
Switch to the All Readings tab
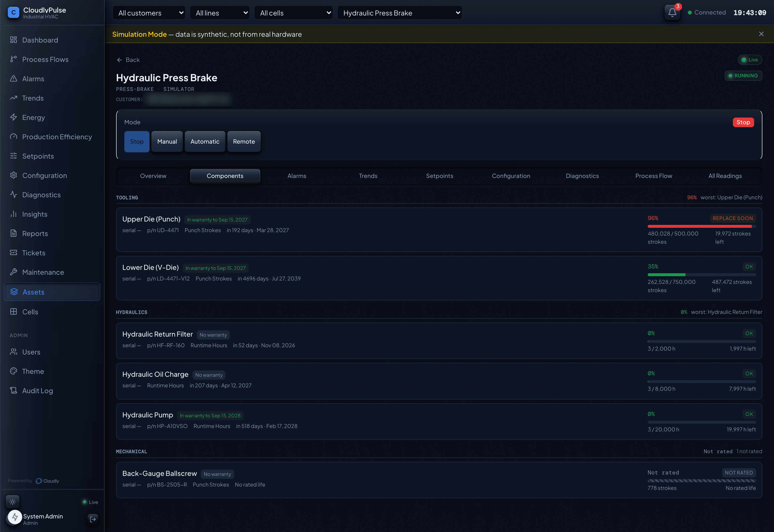[725, 176]
